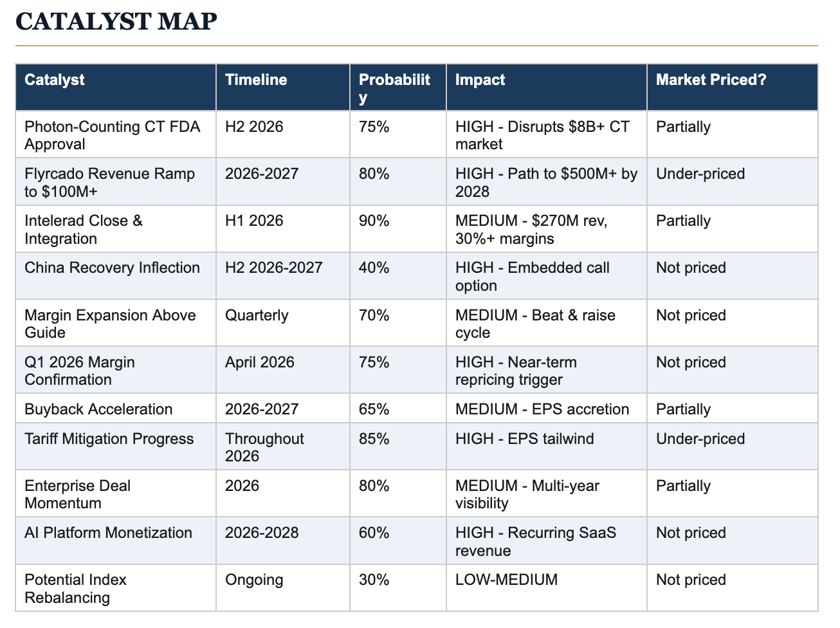Select the Market Priced? column header

point(733,88)
